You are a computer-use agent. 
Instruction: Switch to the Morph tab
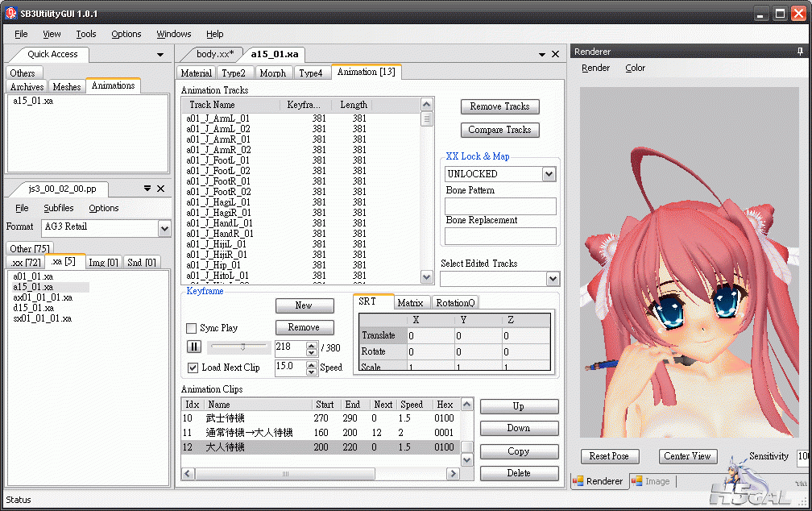[273, 73]
